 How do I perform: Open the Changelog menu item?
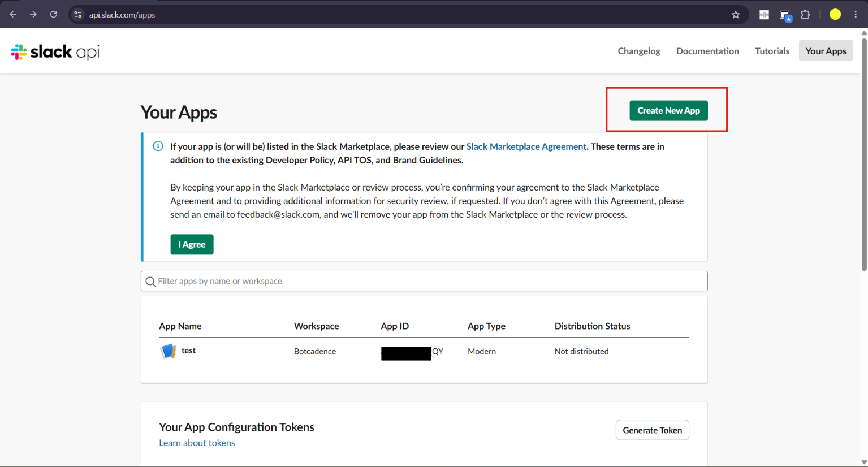point(639,51)
